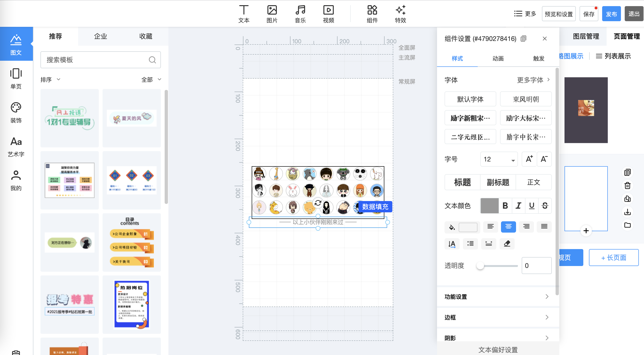Decrease font size with A- icon
This screenshot has height=355, width=644.
click(x=544, y=159)
